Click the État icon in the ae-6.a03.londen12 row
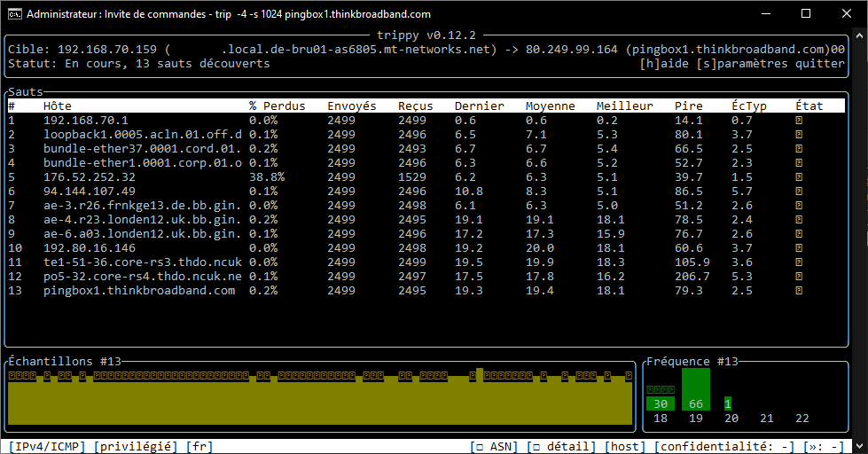Image resolution: width=868 pixels, height=454 pixels. tap(799, 233)
